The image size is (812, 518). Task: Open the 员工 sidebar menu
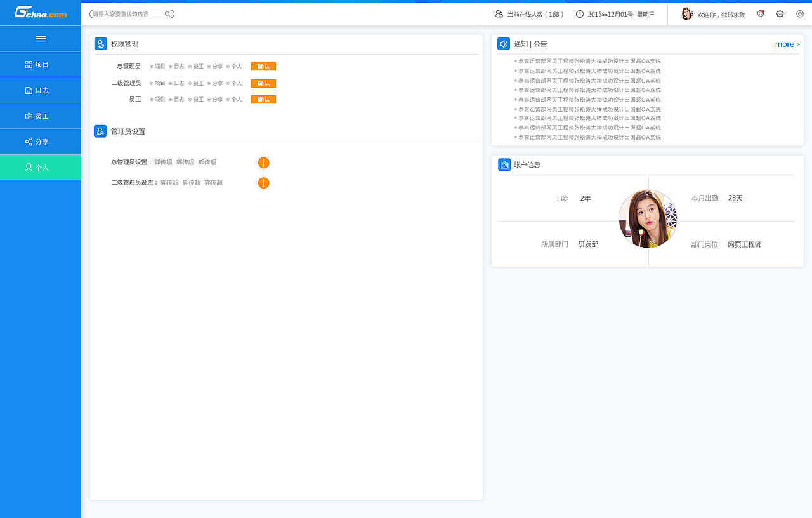coord(41,117)
